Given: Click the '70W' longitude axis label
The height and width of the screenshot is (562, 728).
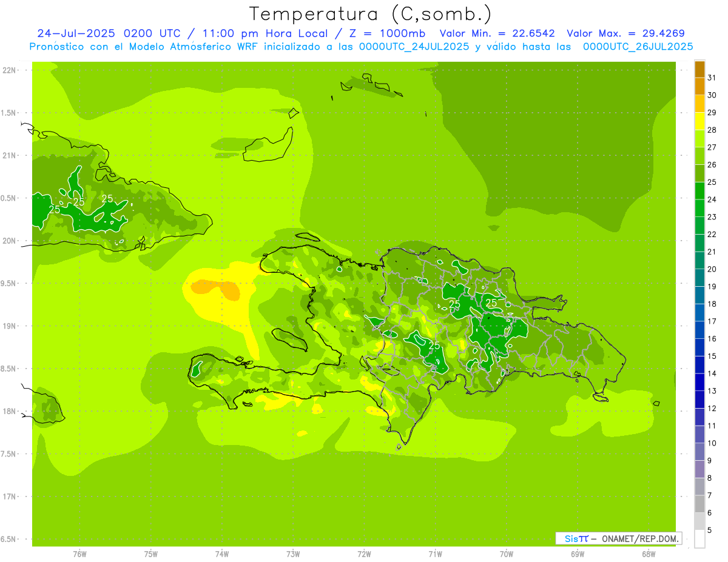Looking at the screenshot, I should click(507, 554).
